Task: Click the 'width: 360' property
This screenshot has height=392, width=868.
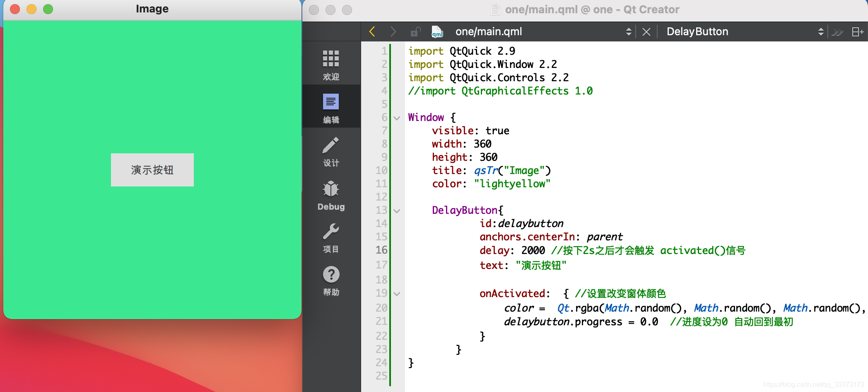Action: pos(461,144)
